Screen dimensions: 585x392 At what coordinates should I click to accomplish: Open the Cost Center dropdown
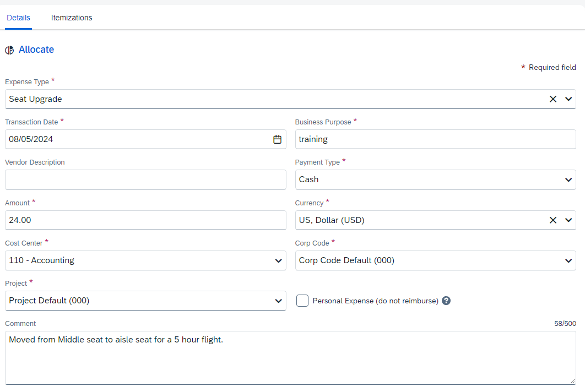(145, 260)
